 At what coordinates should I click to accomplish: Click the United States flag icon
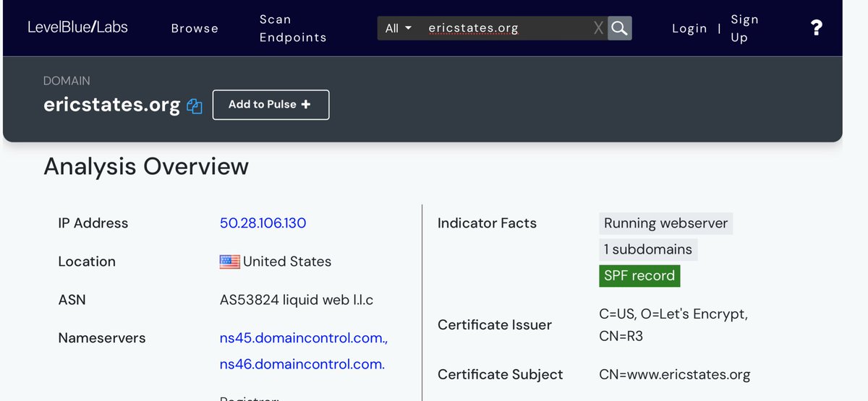pos(229,262)
